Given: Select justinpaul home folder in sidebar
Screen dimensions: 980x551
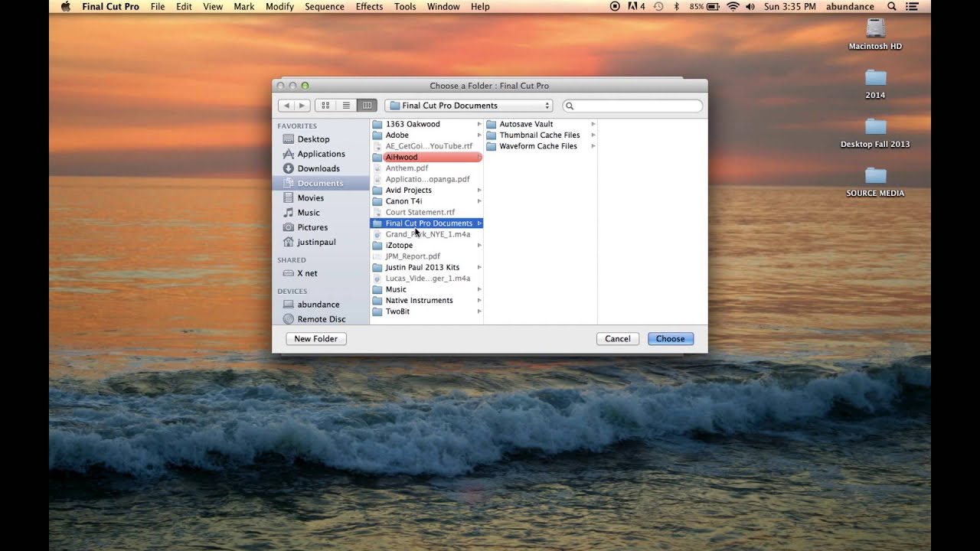Looking at the screenshot, I should (x=316, y=242).
